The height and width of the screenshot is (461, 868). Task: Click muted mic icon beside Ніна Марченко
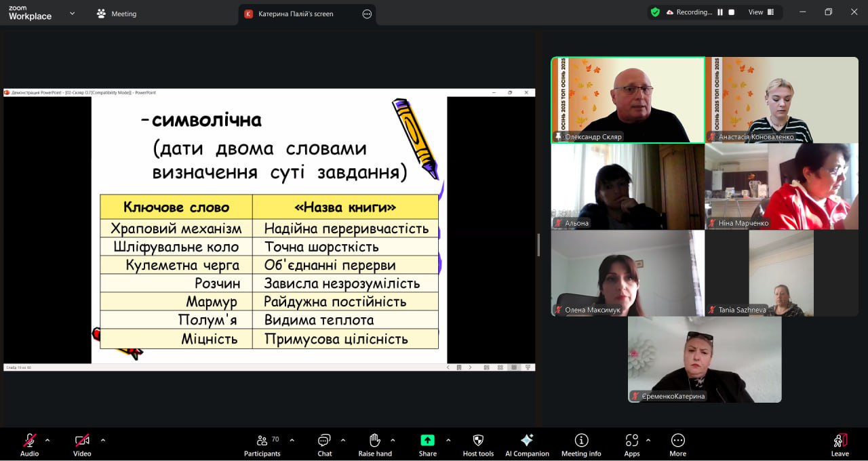click(712, 223)
